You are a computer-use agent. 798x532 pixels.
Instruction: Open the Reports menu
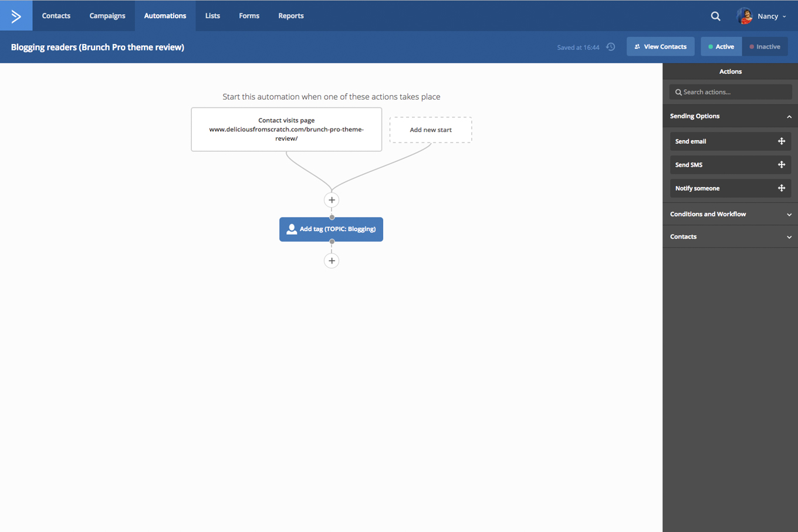(290, 16)
